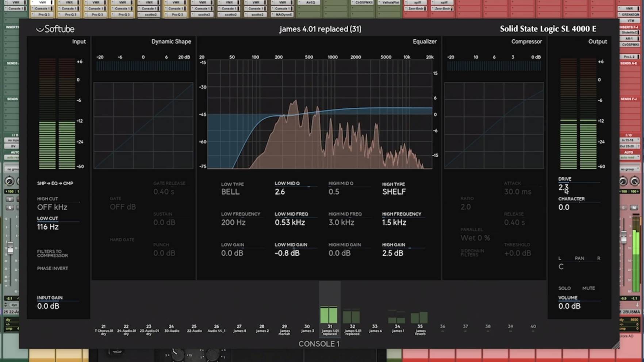Screen dimensions: 644x362
Task: Toggle Filters to Compressor
Action: [52, 253]
